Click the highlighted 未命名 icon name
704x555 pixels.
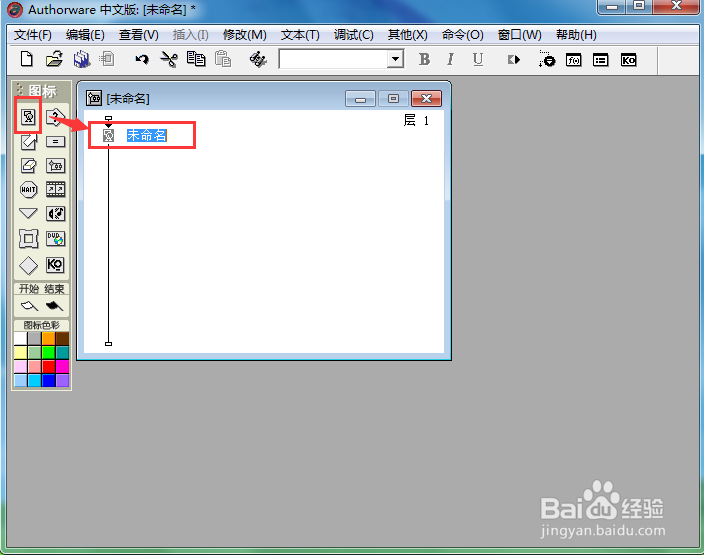146,135
